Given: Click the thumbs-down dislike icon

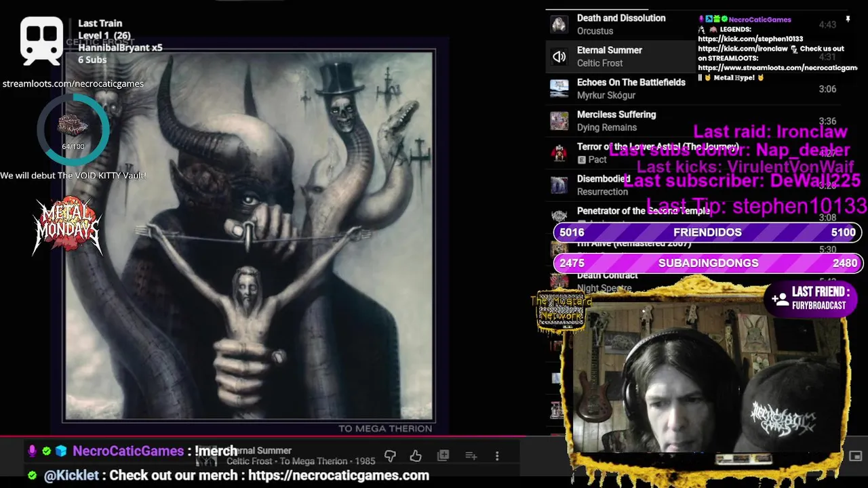Looking at the screenshot, I should coord(390,456).
